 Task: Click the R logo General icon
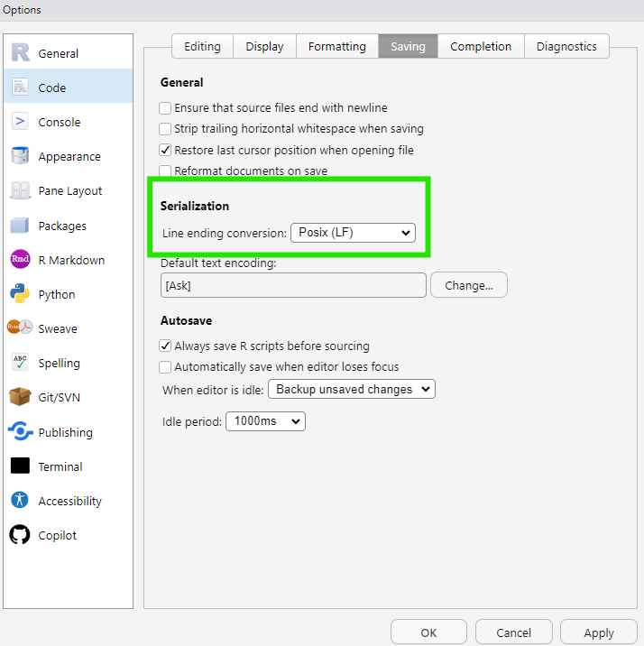(x=20, y=53)
